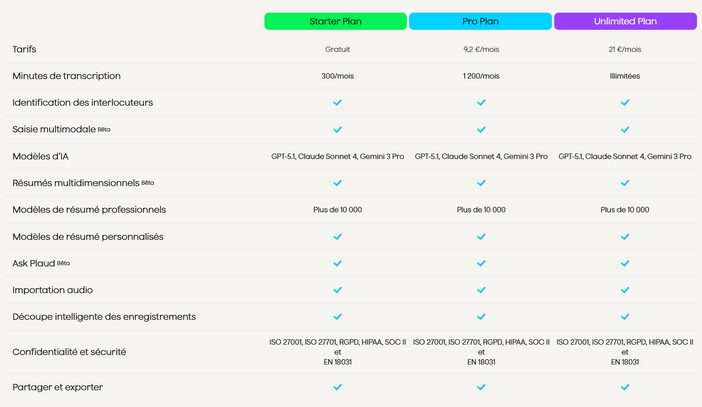Click the Unlimited Plan 21 €/mois price
The height and width of the screenshot is (407, 702).
coord(625,49)
